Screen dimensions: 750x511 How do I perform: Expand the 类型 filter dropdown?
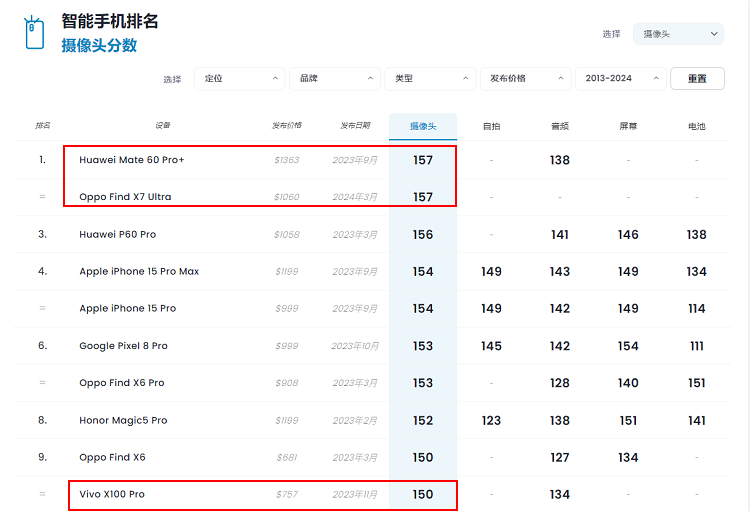tap(430, 78)
